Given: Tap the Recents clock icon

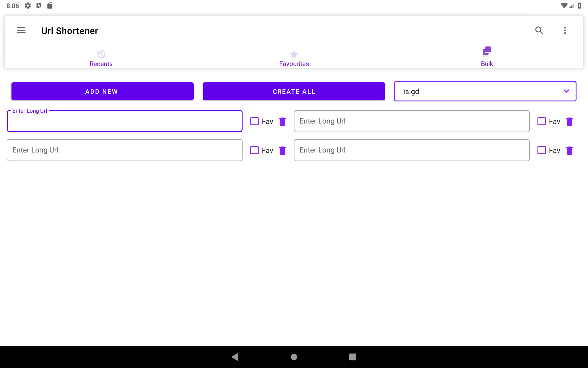Looking at the screenshot, I should [101, 54].
